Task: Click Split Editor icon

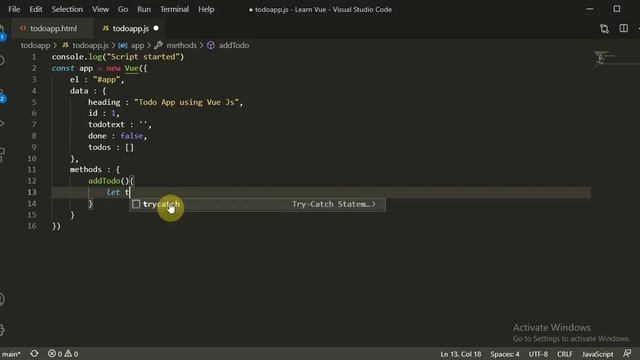Action: (x=623, y=28)
